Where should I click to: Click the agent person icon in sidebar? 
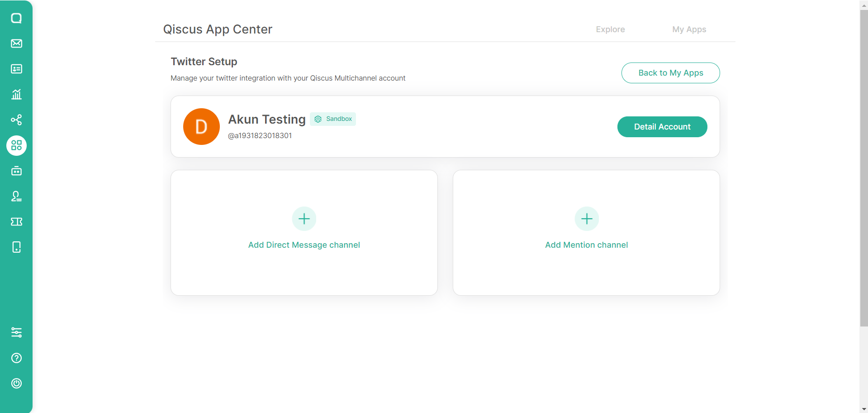pyautogui.click(x=16, y=196)
